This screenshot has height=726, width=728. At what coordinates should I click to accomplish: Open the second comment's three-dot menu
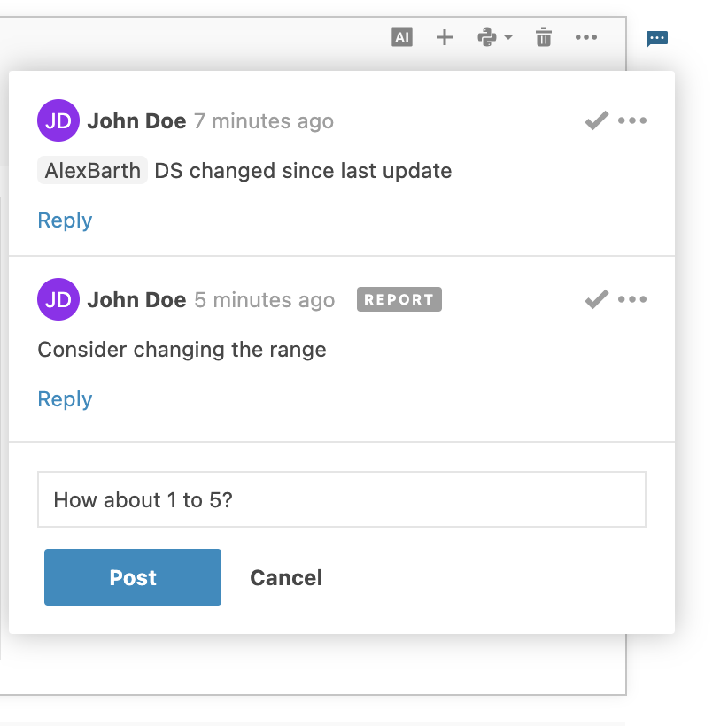633,299
